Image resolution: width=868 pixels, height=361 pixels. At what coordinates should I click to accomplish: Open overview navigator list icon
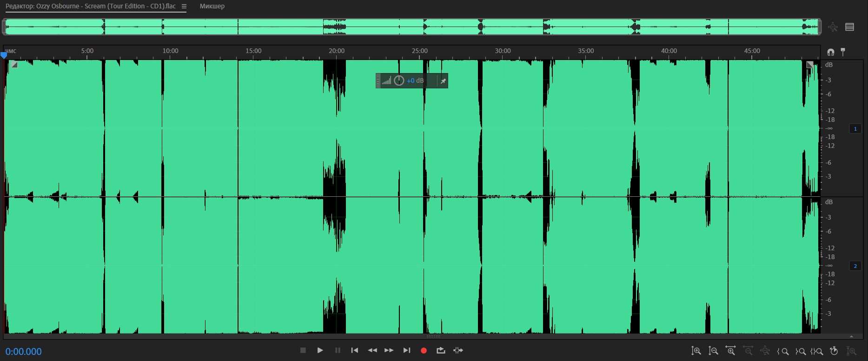tap(850, 27)
